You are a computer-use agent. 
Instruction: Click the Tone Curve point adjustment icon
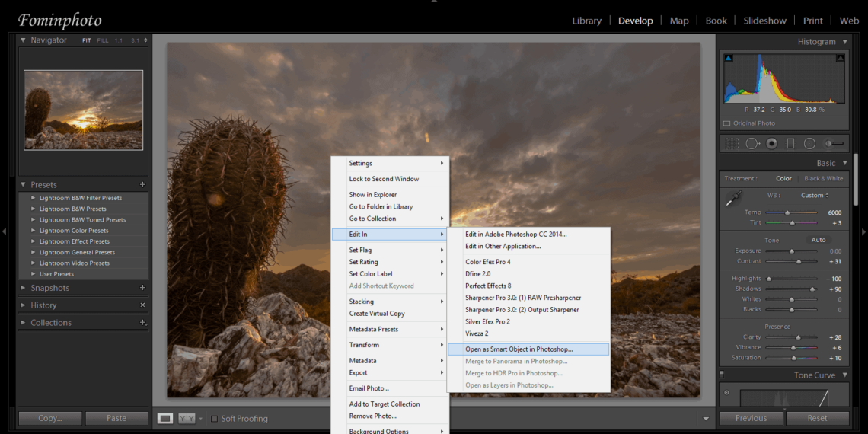727,392
